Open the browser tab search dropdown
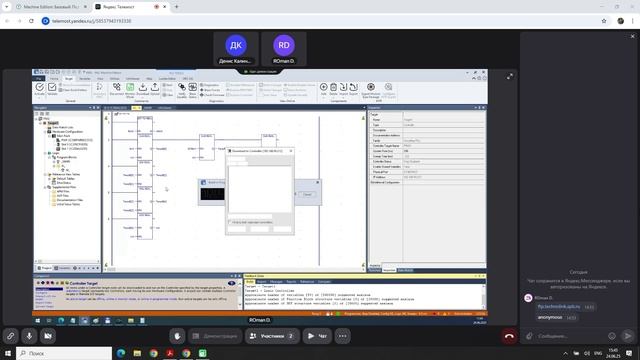Image resolution: width=640 pixels, height=360 pixels. [7, 7]
